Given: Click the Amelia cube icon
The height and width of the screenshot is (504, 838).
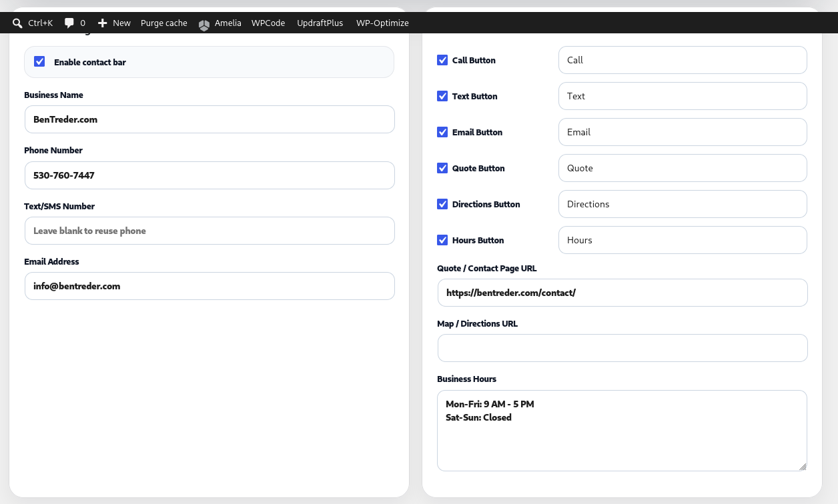Looking at the screenshot, I should point(204,24).
